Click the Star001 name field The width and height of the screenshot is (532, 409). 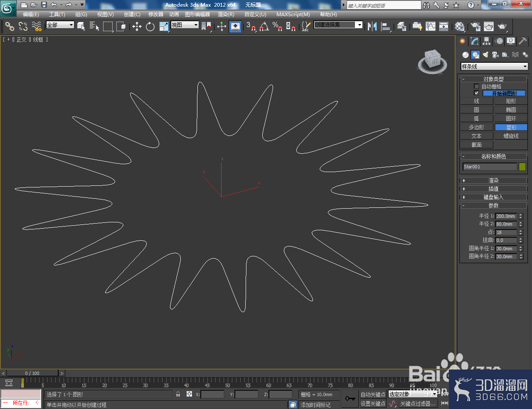[x=490, y=167]
